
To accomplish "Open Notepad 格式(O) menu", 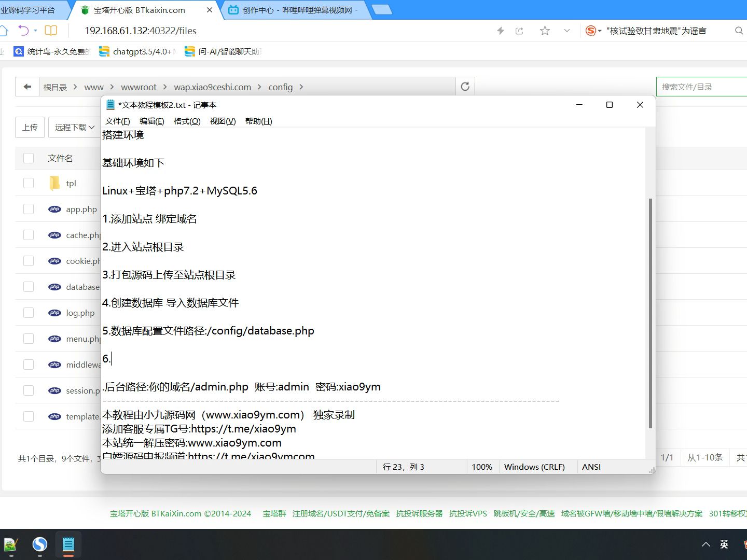I will click(187, 121).
